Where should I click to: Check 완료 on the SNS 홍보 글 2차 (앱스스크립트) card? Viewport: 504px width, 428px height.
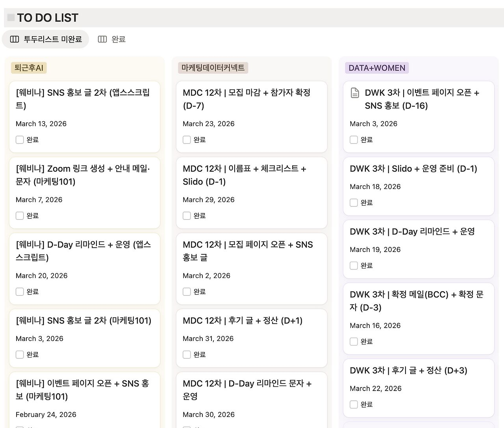(20, 140)
